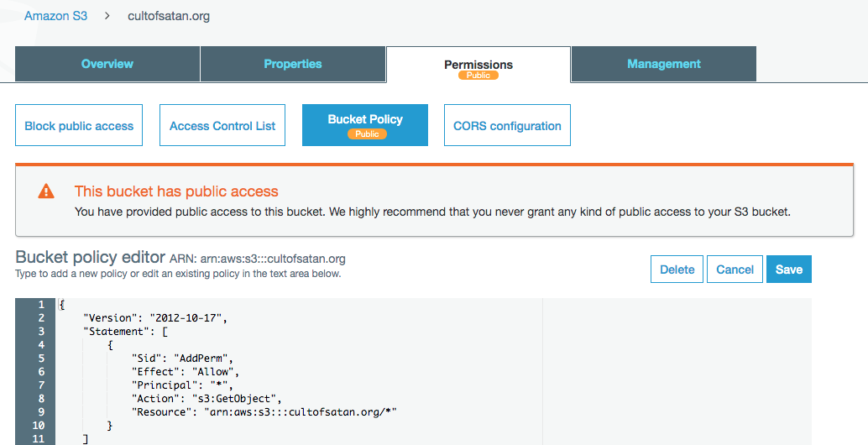Click the orange warning triangle icon

click(46, 191)
